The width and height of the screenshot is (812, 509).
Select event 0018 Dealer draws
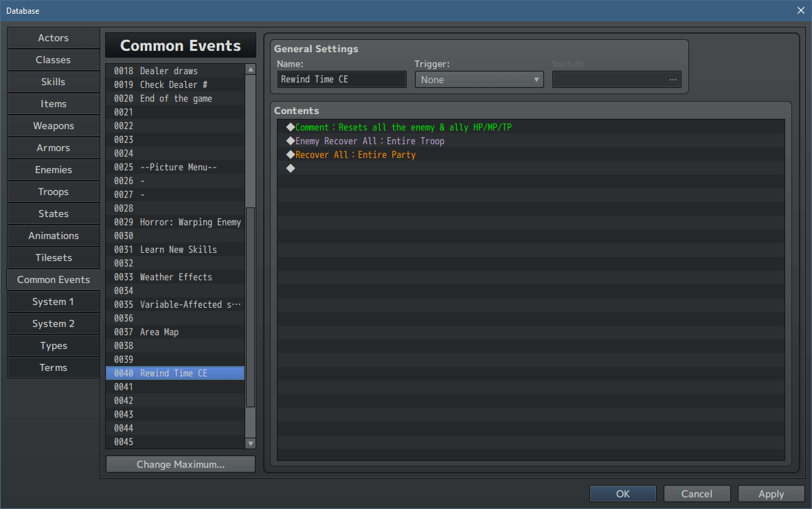(x=175, y=71)
